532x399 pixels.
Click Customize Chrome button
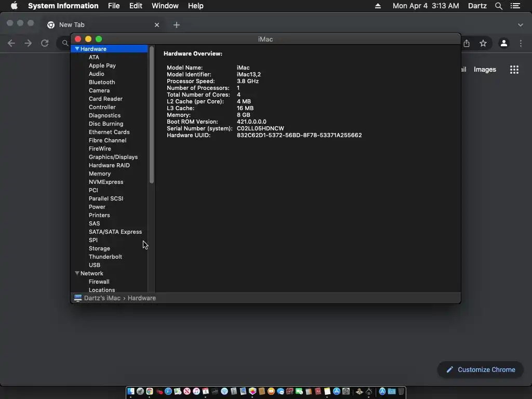(481, 369)
